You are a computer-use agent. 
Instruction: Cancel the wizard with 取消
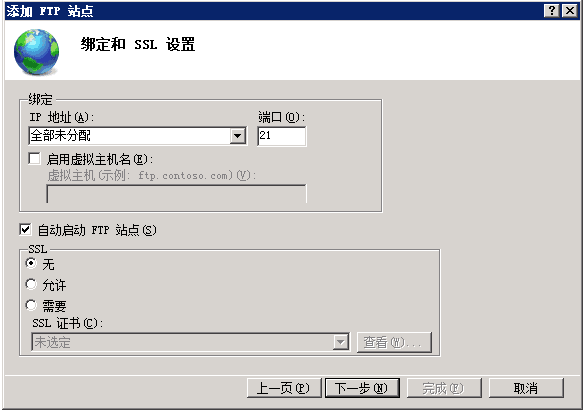[526, 388]
